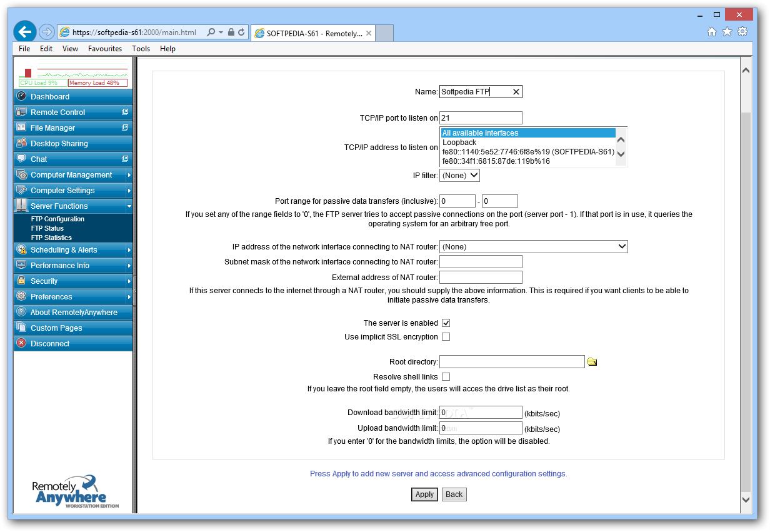
Task: Open the browser Tools gear icon
Action: [x=742, y=32]
